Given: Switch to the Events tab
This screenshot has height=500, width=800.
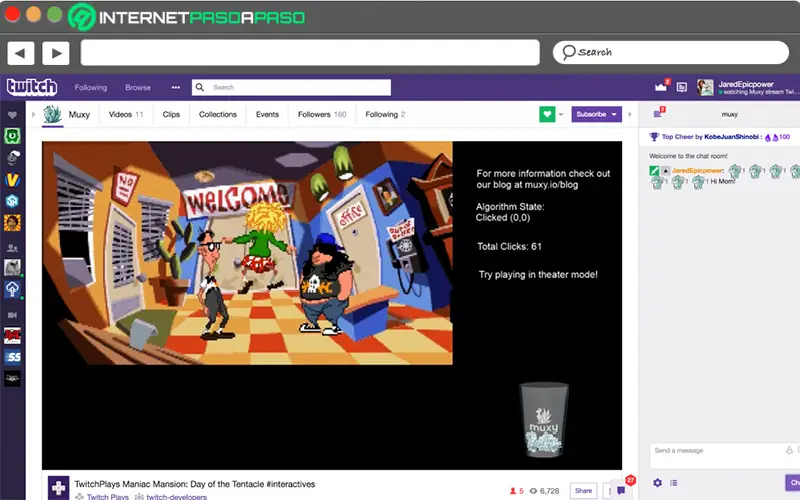Looking at the screenshot, I should [x=267, y=114].
